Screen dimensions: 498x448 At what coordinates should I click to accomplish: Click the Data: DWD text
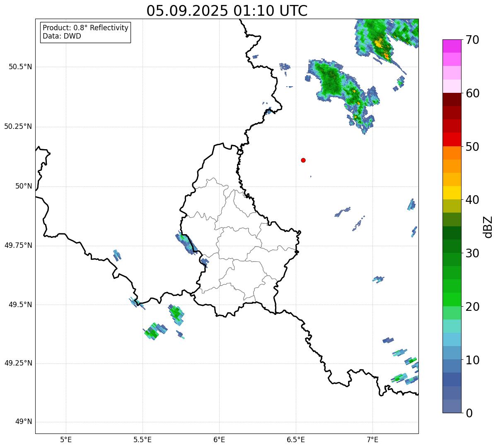point(62,36)
